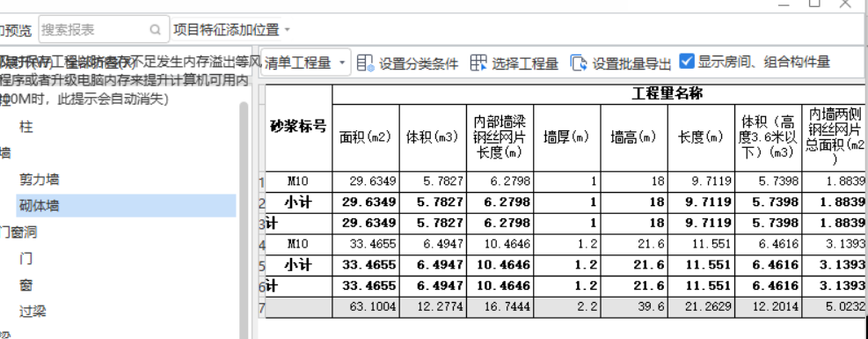Click the M10 cell in row 1
Viewport: 868px width, 339px height.
click(x=299, y=181)
